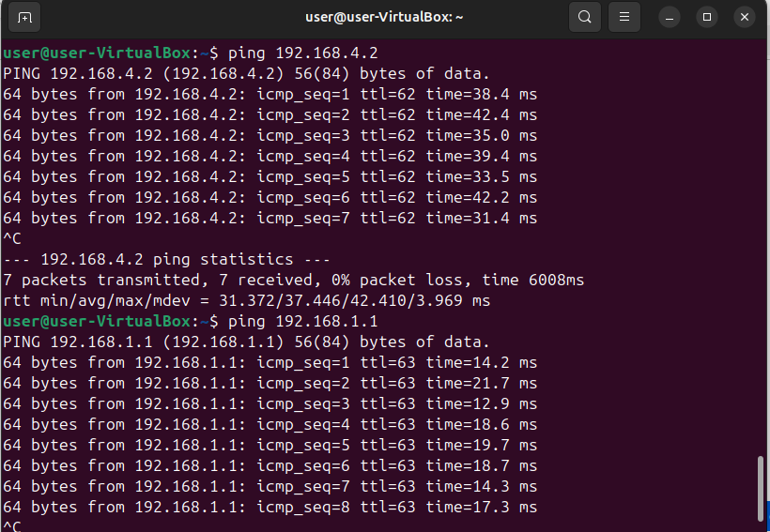This screenshot has height=532, width=770.
Task: Minimize the terminal window
Action: click(670, 17)
